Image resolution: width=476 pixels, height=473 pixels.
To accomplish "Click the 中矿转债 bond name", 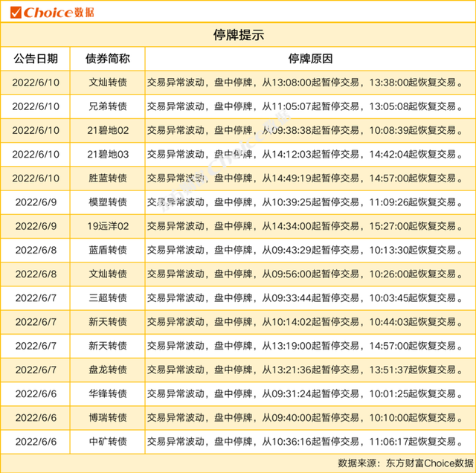I will pos(108,441).
